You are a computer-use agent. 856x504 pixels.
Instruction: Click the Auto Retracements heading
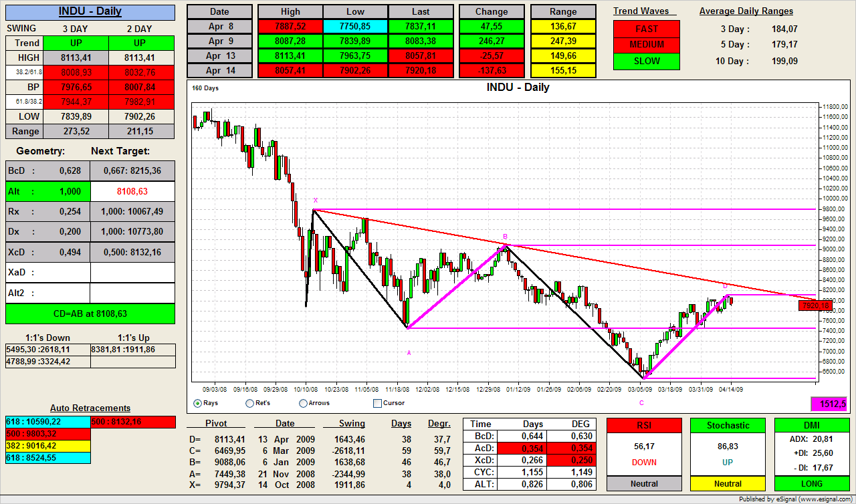90,408
